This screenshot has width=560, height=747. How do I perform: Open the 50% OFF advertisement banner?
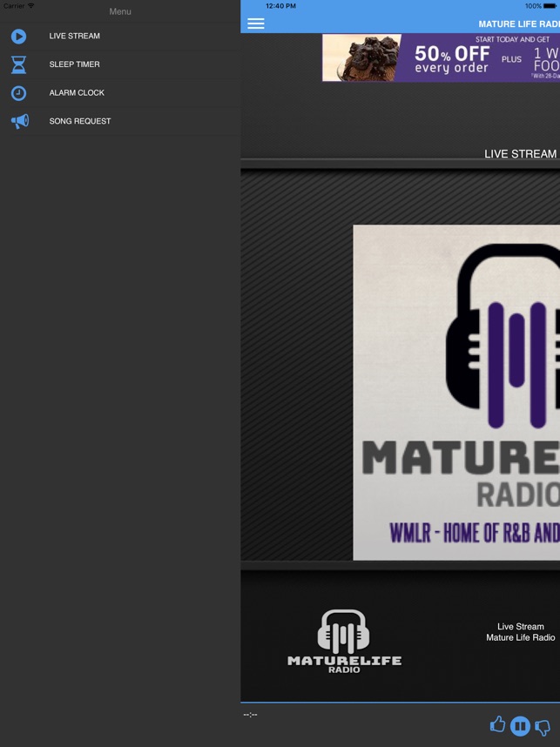click(441, 57)
